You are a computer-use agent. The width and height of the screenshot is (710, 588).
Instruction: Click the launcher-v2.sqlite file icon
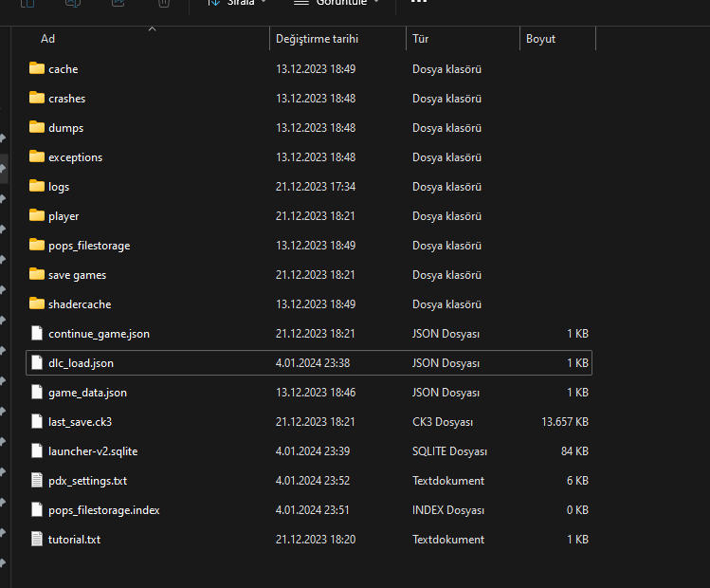point(37,450)
